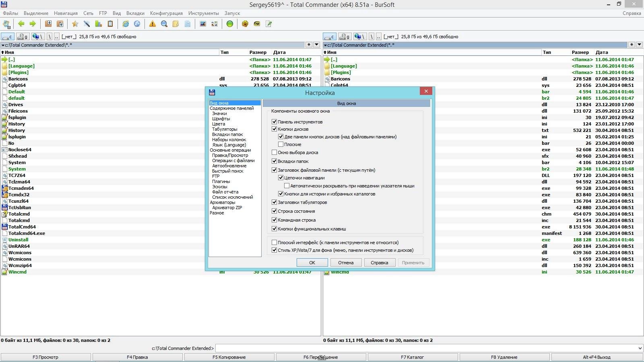This screenshot has width=644, height=362.
Task: Click the blue document pages toolbar icon
Action: (188, 24)
